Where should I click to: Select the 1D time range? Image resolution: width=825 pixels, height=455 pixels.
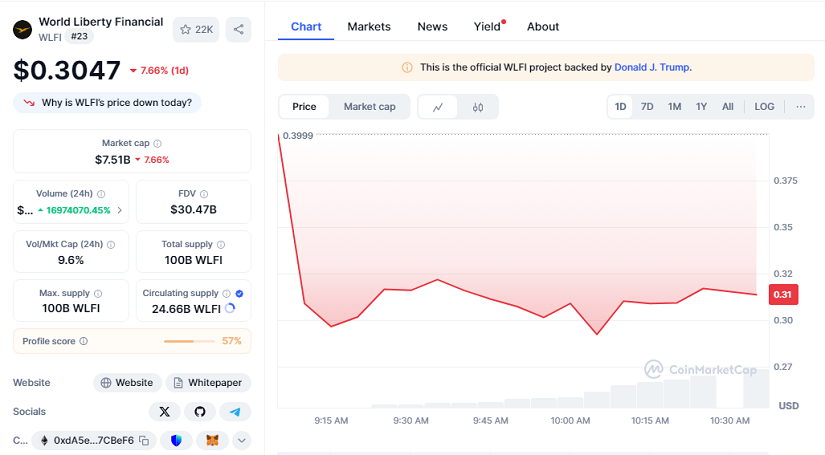tap(620, 107)
